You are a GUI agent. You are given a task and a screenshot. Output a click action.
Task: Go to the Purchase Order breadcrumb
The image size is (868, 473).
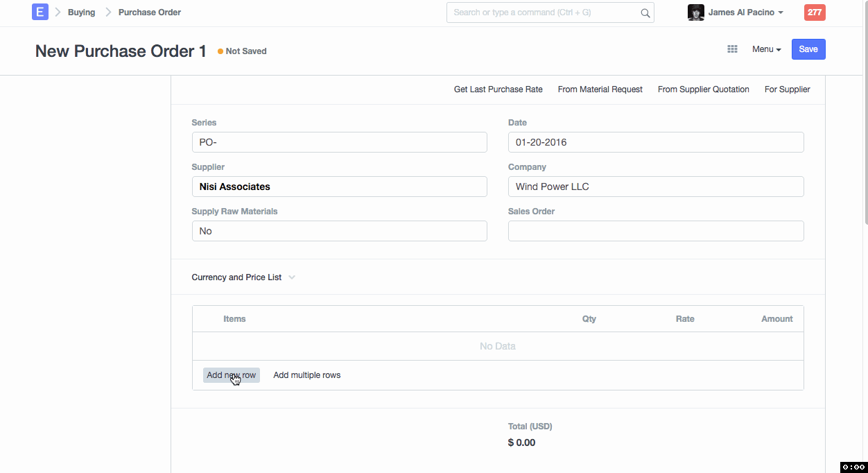150,12
